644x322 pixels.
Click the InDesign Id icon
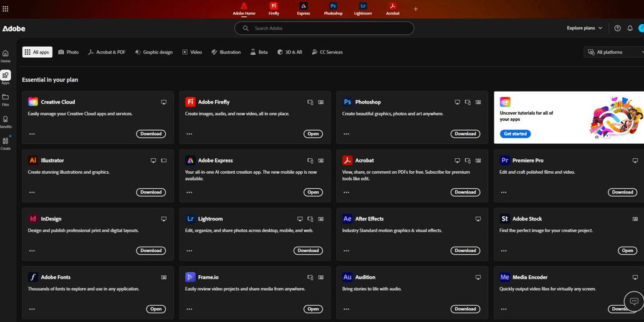(x=33, y=219)
